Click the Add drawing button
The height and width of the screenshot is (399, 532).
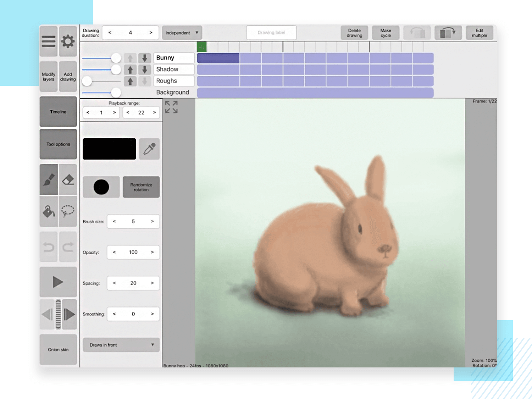tap(68, 77)
